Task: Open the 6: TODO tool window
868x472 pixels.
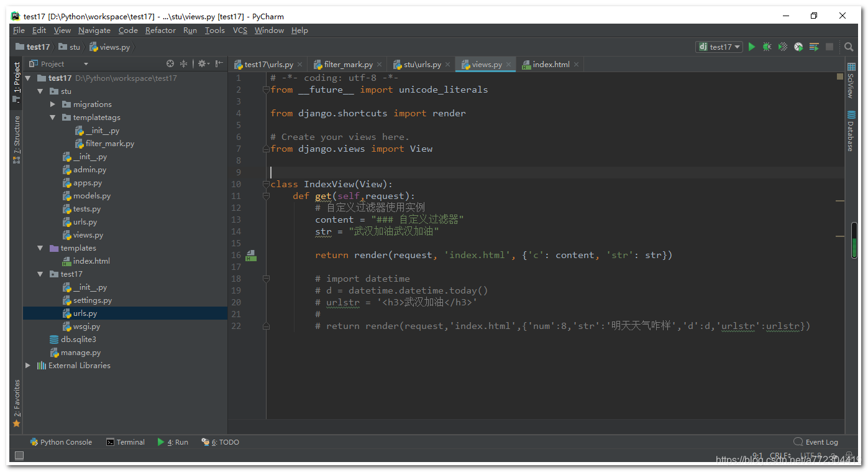Action: 220,442
